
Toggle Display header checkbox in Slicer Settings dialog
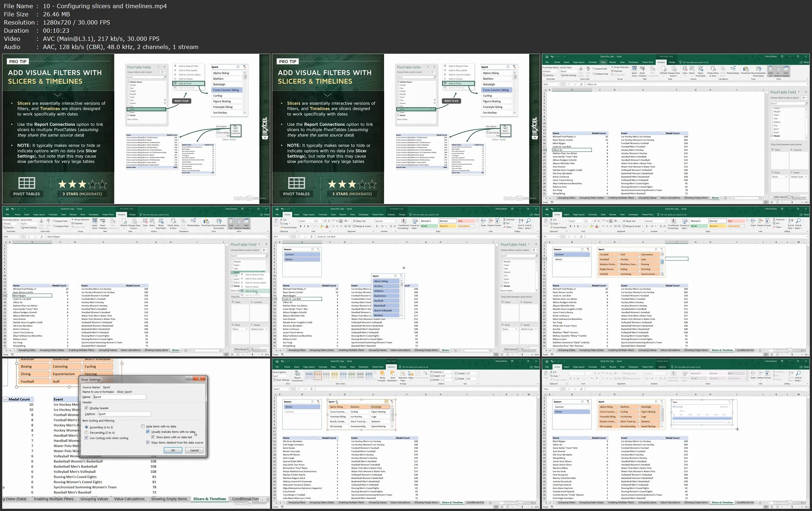(86, 408)
